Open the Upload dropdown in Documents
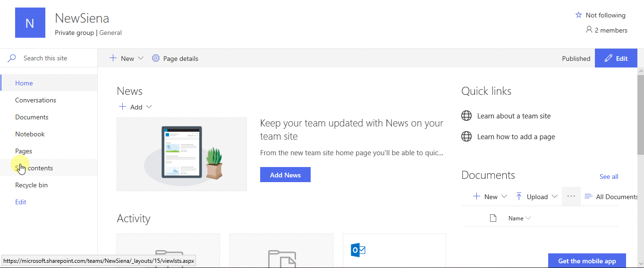The height and width of the screenshot is (268, 644). click(554, 196)
